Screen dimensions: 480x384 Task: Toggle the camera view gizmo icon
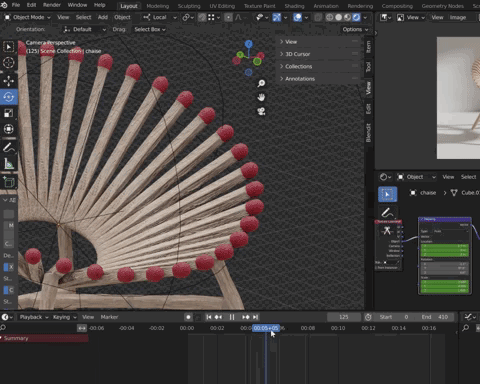coord(261,111)
